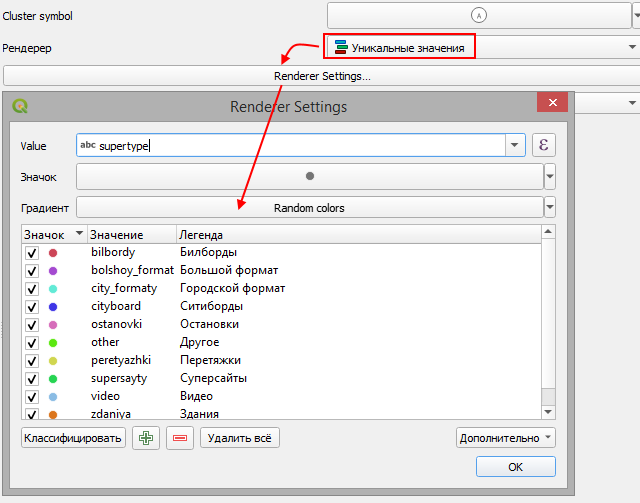Disable the video category checkbox
Image resolution: width=640 pixels, height=503 pixels.
coord(32,396)
